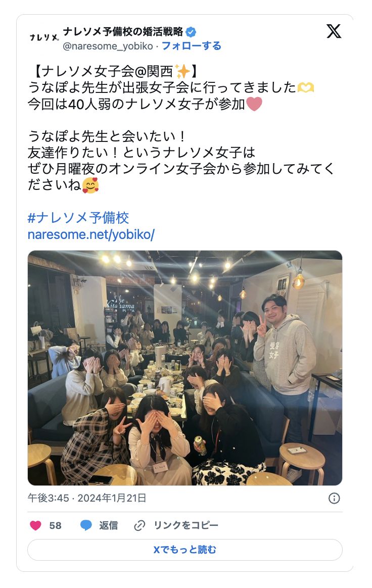Click the tweet body text
The image size is (372, 588).
coord(181,128)
